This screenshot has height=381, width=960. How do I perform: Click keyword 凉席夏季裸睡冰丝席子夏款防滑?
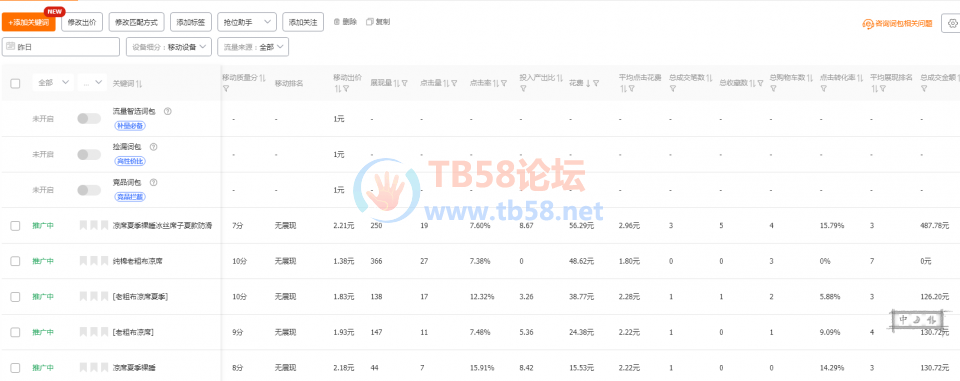[162, 225]
